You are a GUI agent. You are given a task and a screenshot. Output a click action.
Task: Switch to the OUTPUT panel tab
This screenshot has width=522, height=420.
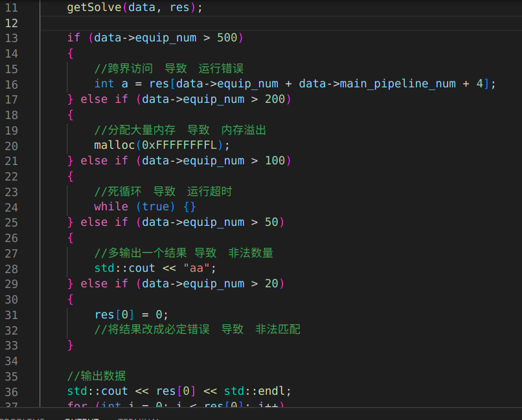click(x=81, y=418)
